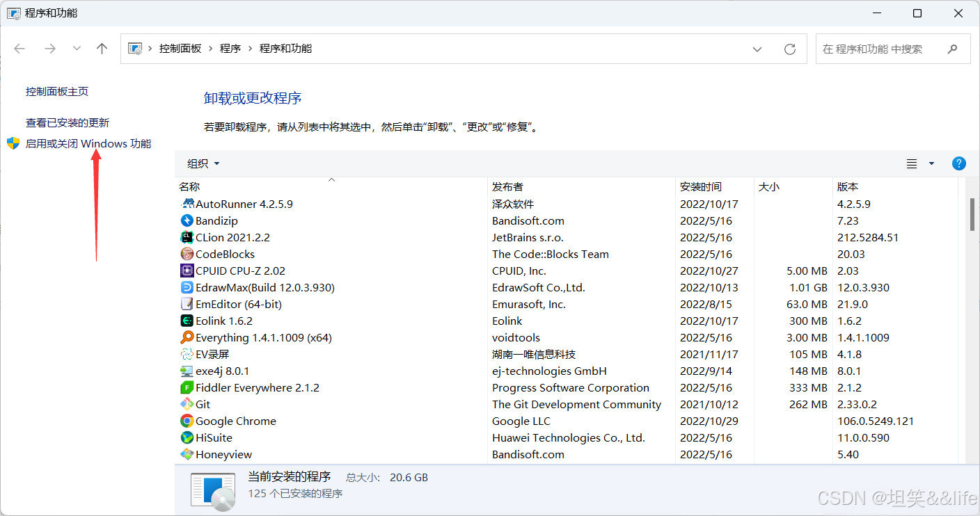Click the 程序和功能 breadcrumb segment

tap(285, 49)
